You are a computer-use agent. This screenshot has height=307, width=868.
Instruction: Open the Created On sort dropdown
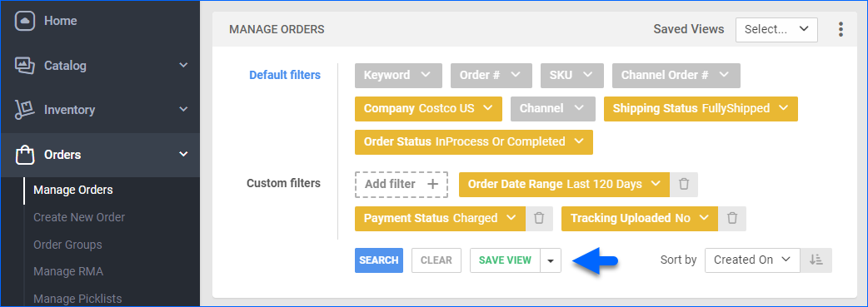tap(752, 260)
